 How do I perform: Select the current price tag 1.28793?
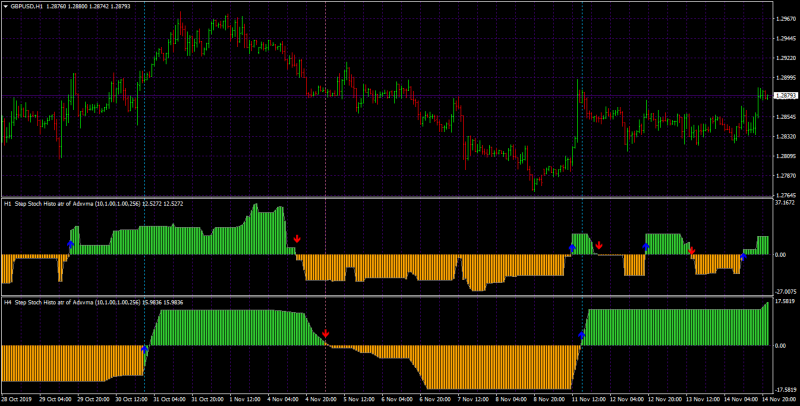pos(786,95)
